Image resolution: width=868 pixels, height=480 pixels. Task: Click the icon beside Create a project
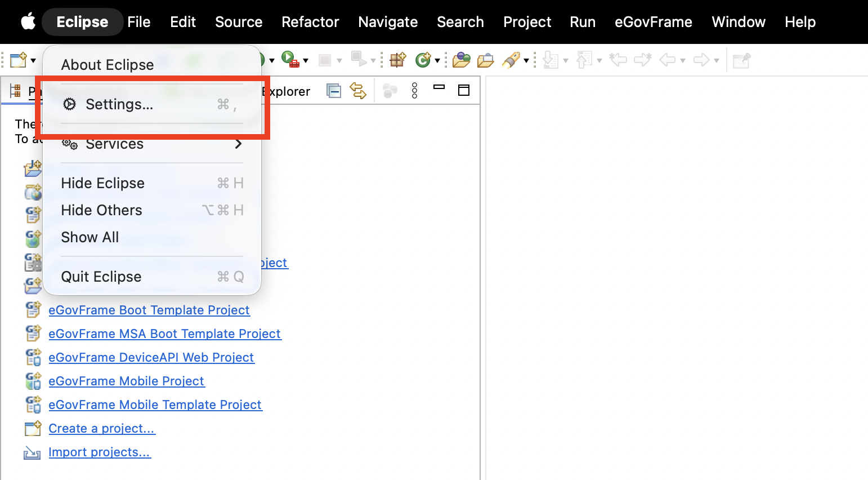click(x=33, y=428)
